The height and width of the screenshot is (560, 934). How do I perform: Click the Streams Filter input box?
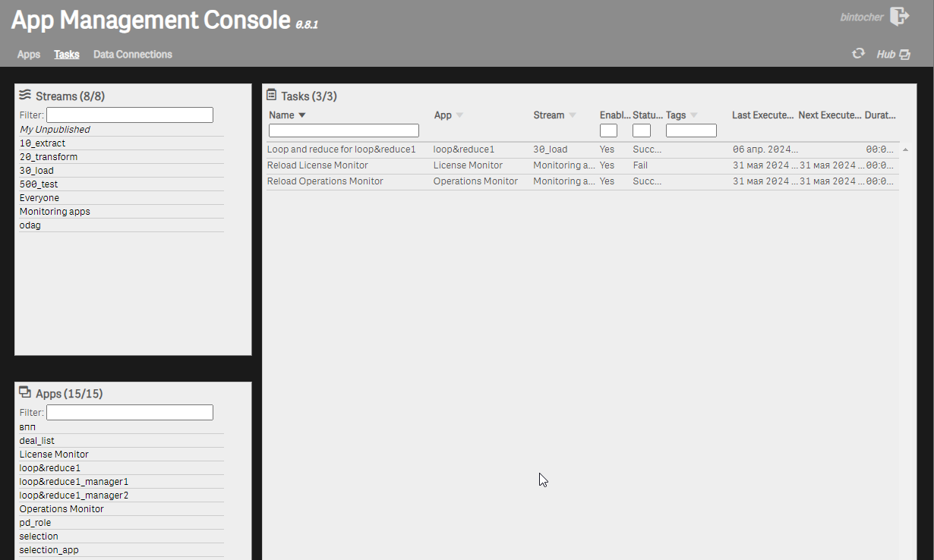tap(129, 115)
